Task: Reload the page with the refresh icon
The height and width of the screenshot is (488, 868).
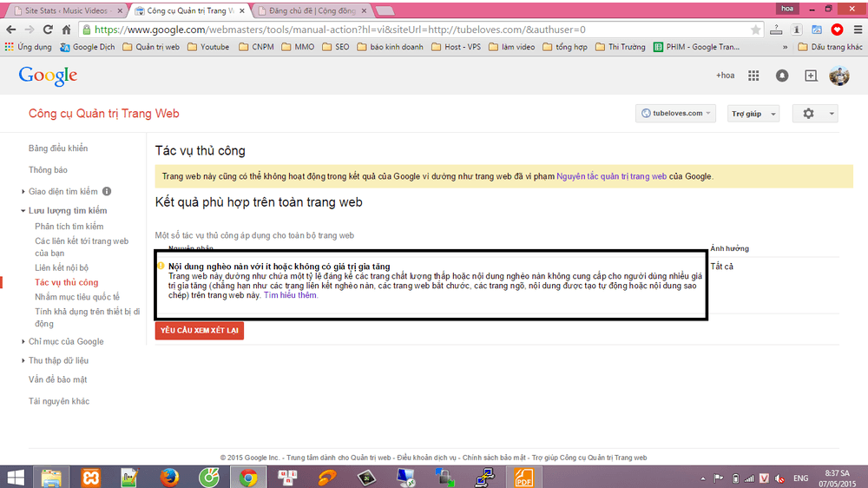Action: (48, 30)
